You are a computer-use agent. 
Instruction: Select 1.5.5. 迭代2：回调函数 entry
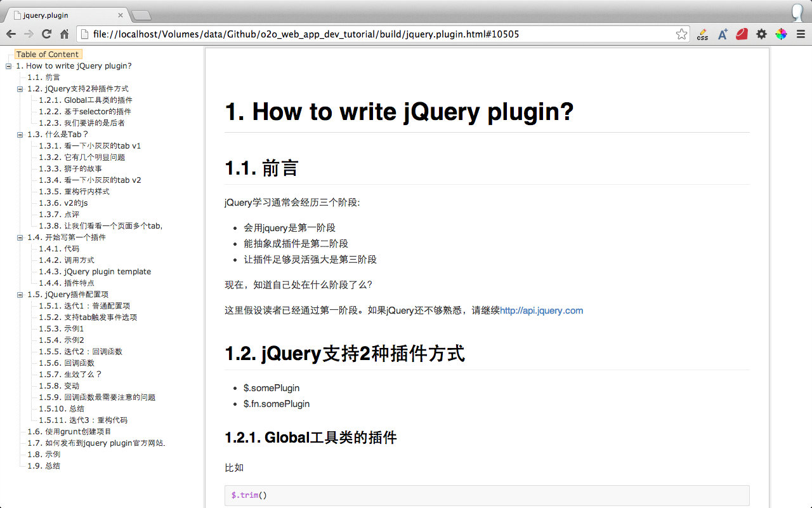click(81, 352)
